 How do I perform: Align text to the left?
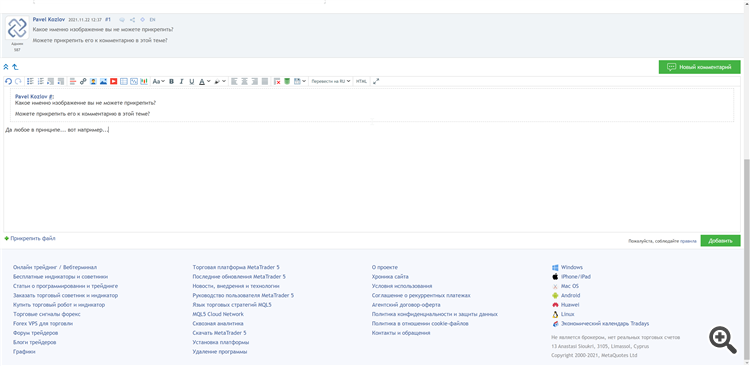[234, 81]
